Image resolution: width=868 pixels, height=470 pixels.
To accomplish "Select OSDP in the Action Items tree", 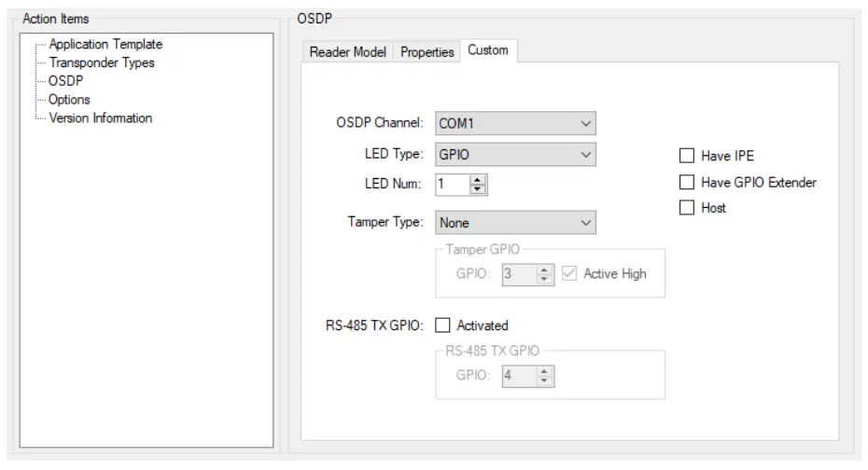I will pos(65,81).
